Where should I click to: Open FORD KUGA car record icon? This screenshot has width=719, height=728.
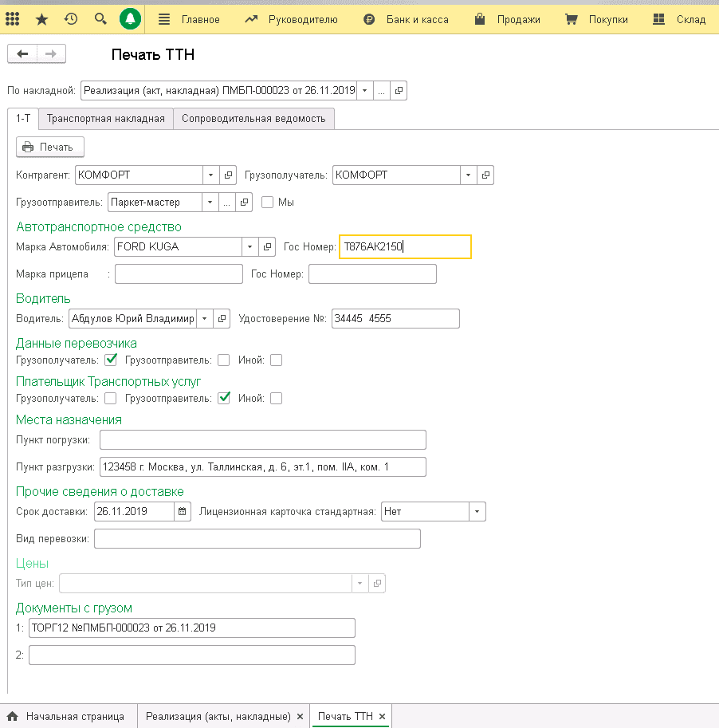267,246
